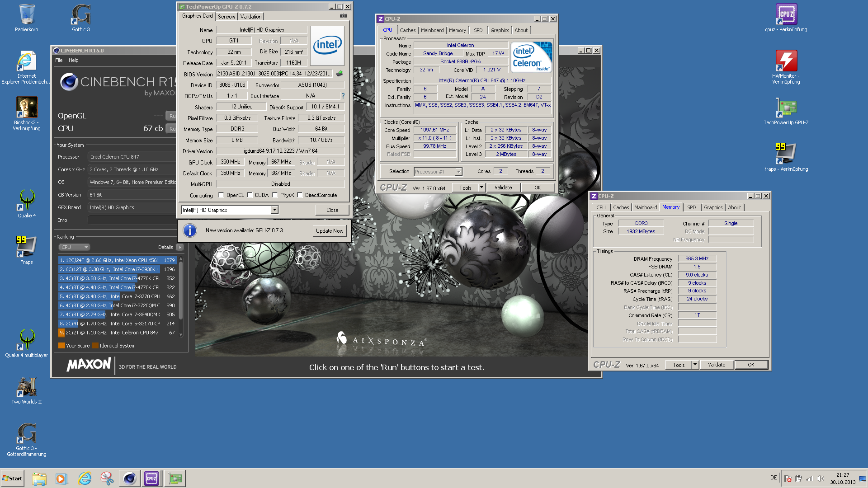The height and width of the screenshot is (488, 868).
Task: Select Mainboard tab in CPU-Z processor window
Action: pyautogui.click(x=432, y=30)
